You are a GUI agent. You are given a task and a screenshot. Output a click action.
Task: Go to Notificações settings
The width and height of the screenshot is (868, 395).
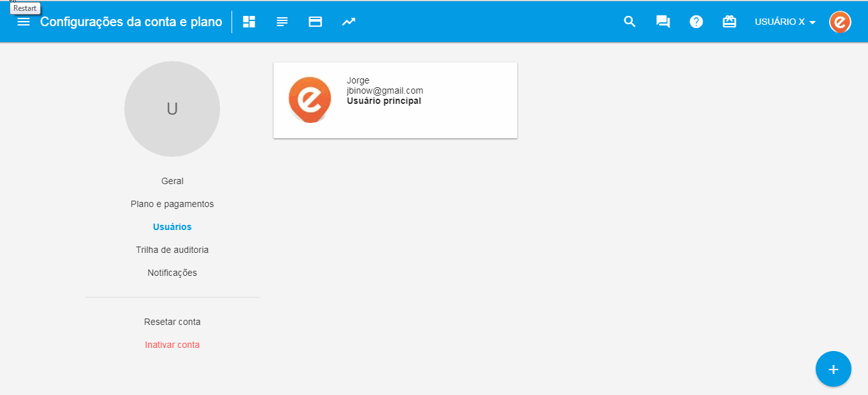tap(172, 273)
